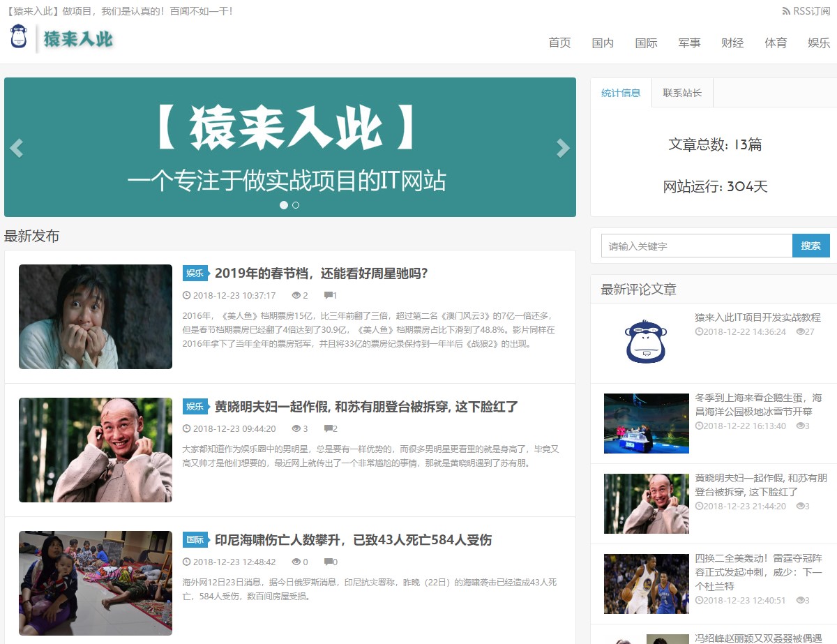The image size is (837, 644).
Task: Click the 猿来入此 site title logo
Action: tap(78, 39)
